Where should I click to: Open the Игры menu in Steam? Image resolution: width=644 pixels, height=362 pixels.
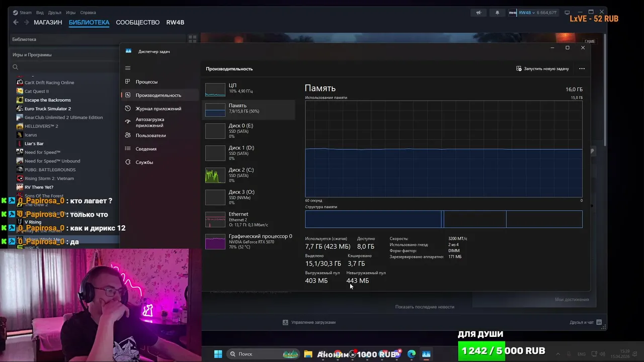tap(71, 13)
